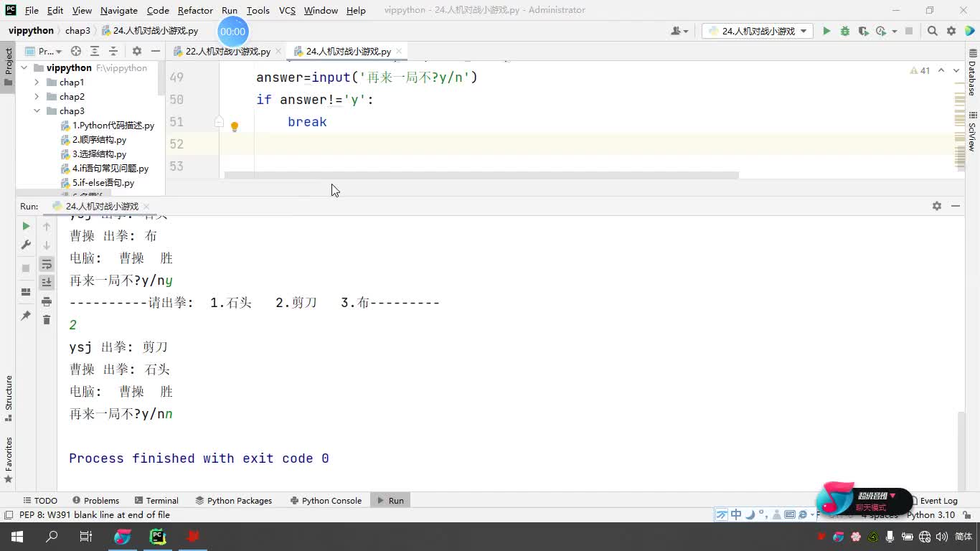Open Task View on the taskbar

click(x=86, y=536)
